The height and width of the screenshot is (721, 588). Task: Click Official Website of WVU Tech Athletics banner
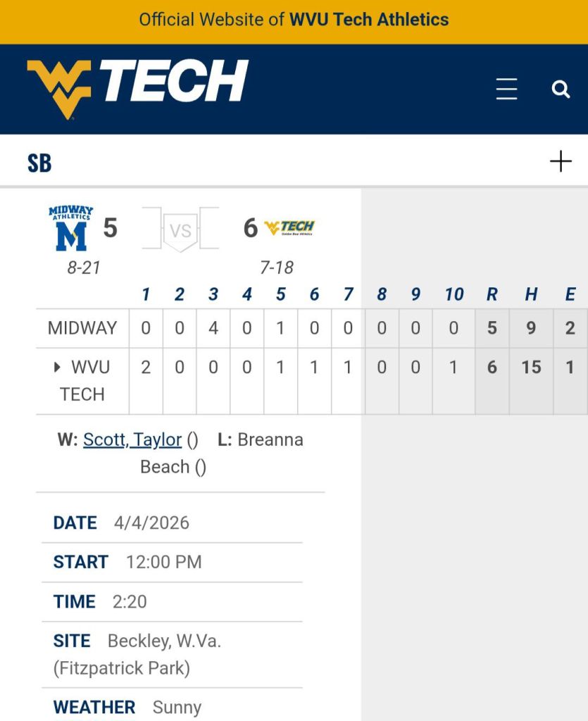[294, 20]
